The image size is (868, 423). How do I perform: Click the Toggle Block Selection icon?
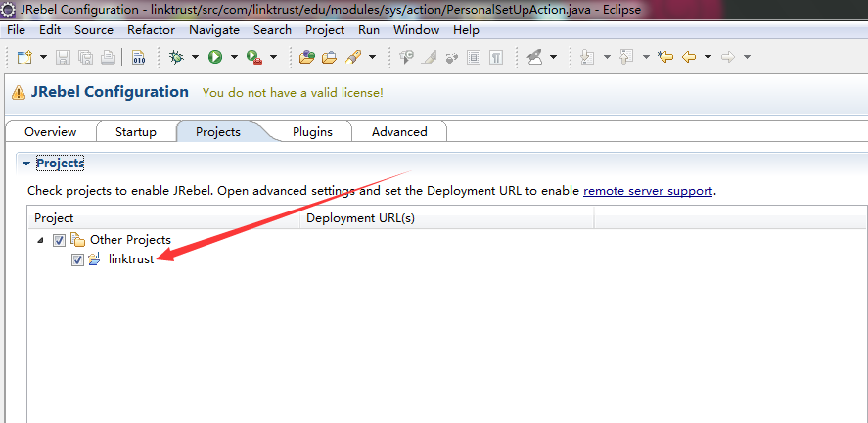click(474, 57)
